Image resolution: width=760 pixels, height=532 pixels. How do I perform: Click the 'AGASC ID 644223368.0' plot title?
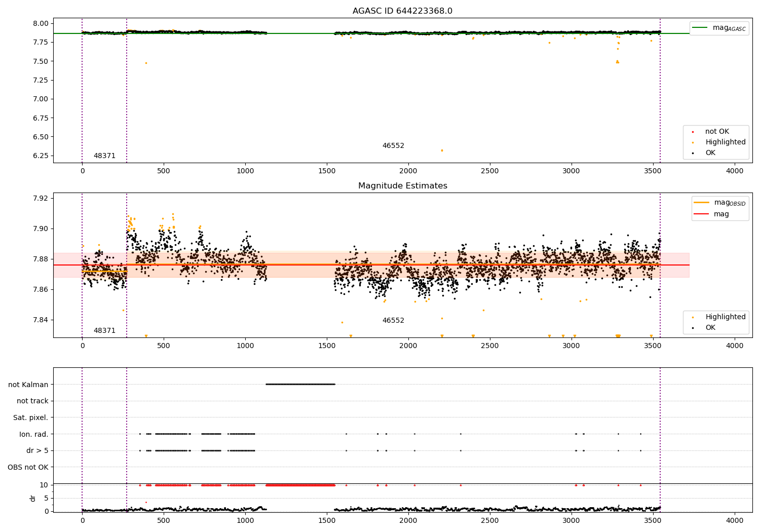coord(402,11)
